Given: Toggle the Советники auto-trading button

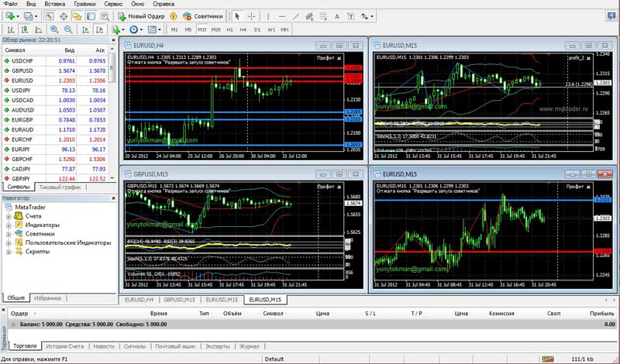Looking at the screenshot, I should (203, 16).
